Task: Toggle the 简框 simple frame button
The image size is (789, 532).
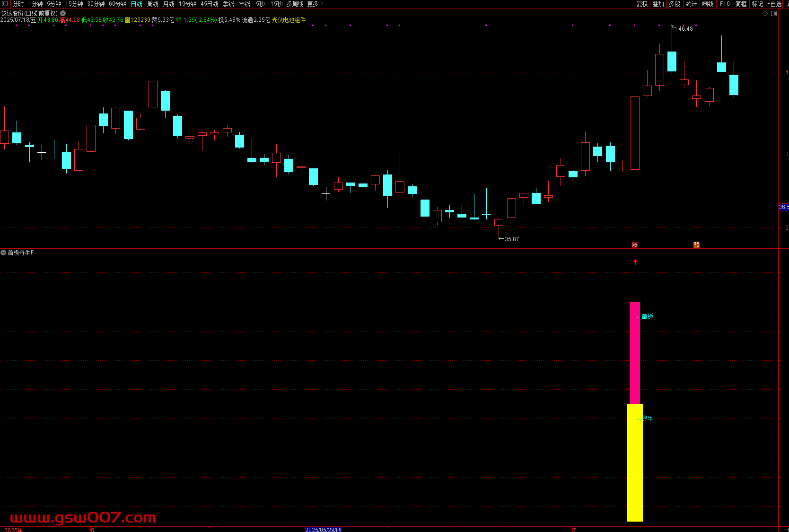Action: (741, 4)
